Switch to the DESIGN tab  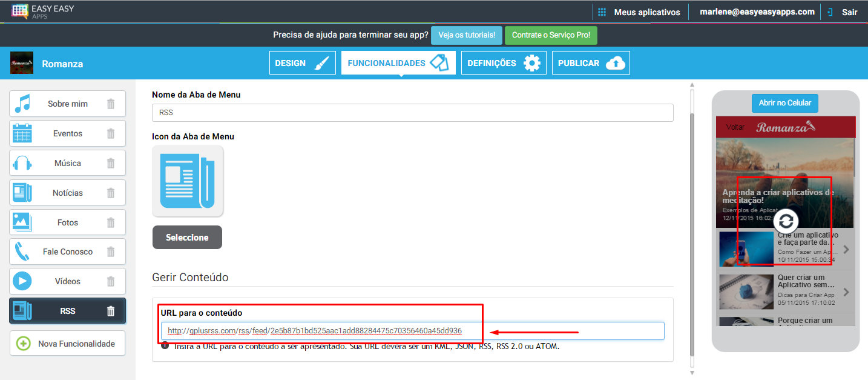(302, 62)
